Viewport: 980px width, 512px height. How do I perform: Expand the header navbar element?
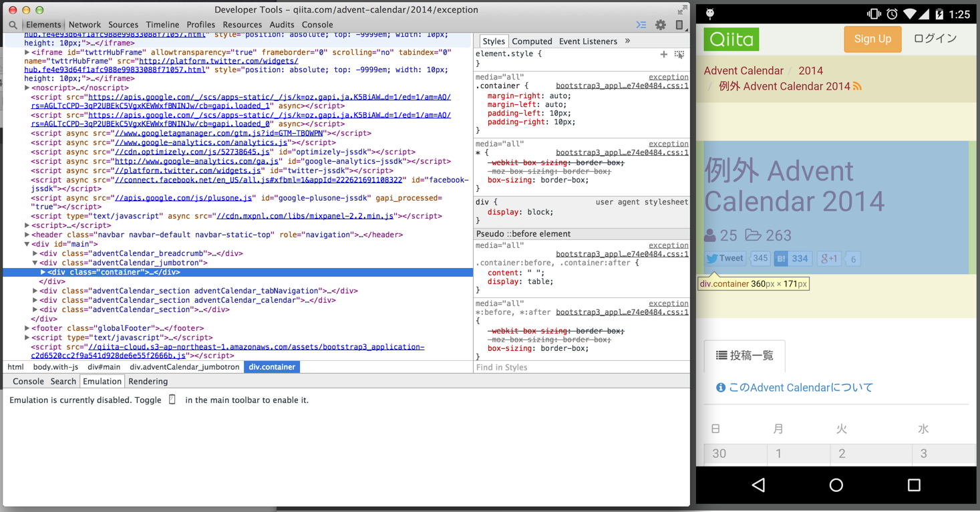pyautogui.click(x=27, y=235)
